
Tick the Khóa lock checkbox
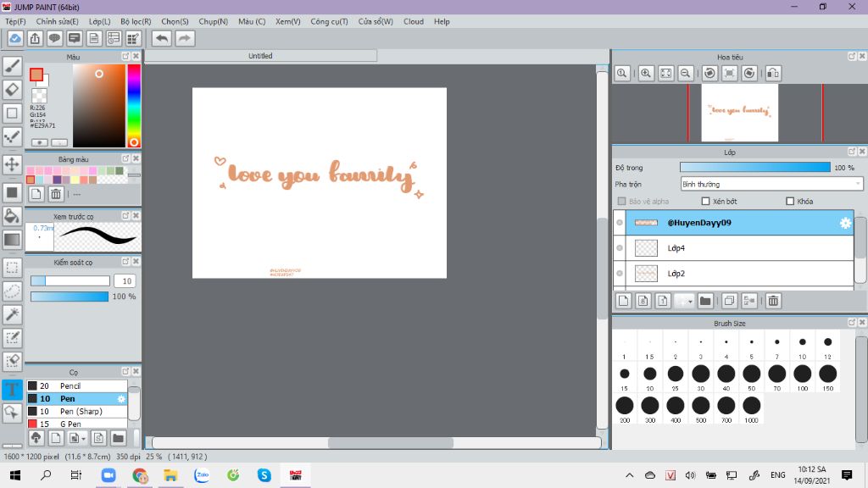coord(790,202)
